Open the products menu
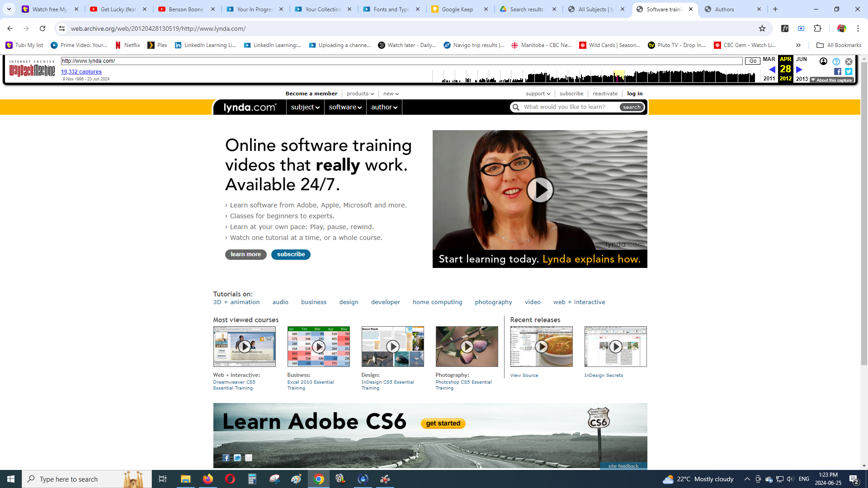 pyautogui.click(x=360, y=94)
